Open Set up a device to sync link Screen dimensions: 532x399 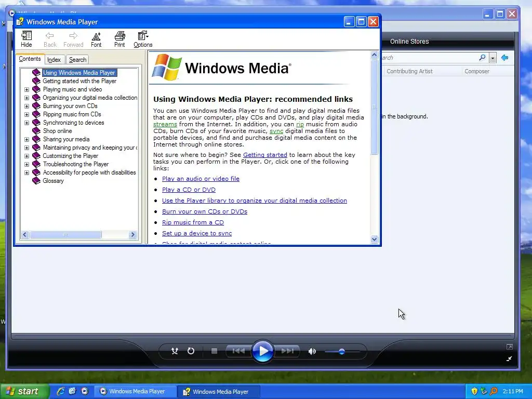[197, 233]
